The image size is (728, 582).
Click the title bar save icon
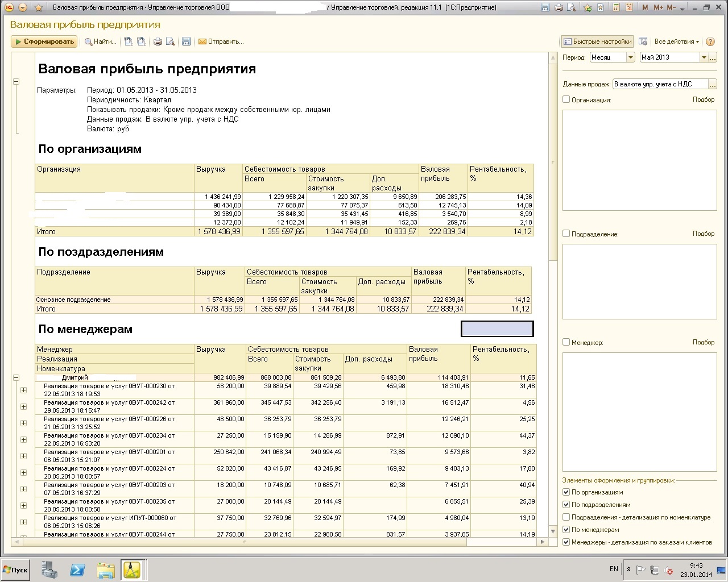tap(545, 7)
